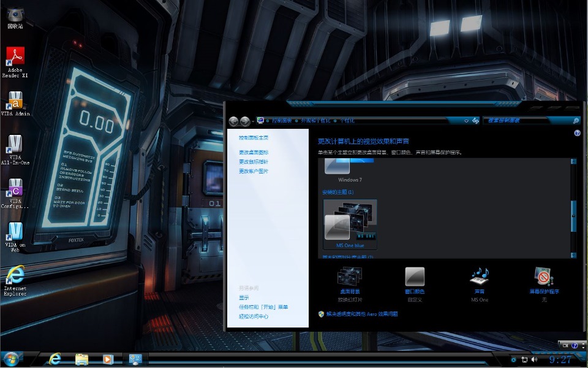
Task: Click the theme list scroll down arrow
Action: [x=573, y=255]
